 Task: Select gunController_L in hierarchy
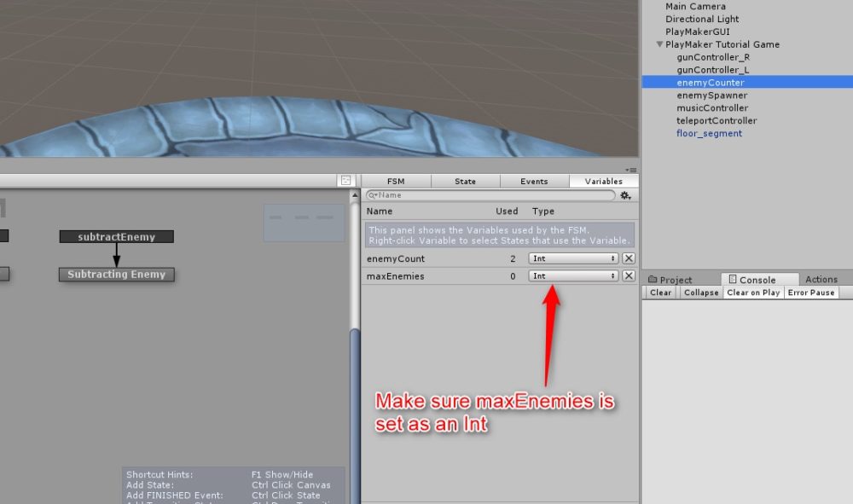[x=712, y=70]
